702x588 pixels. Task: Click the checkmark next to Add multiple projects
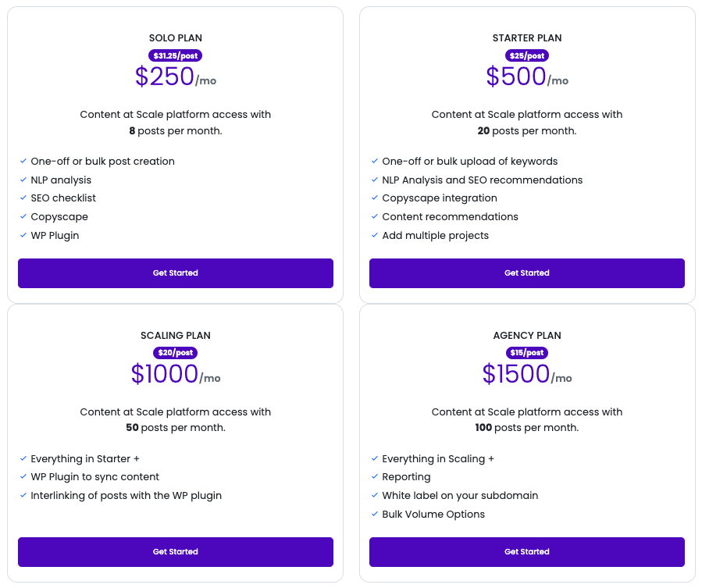(x=375, y=236)
